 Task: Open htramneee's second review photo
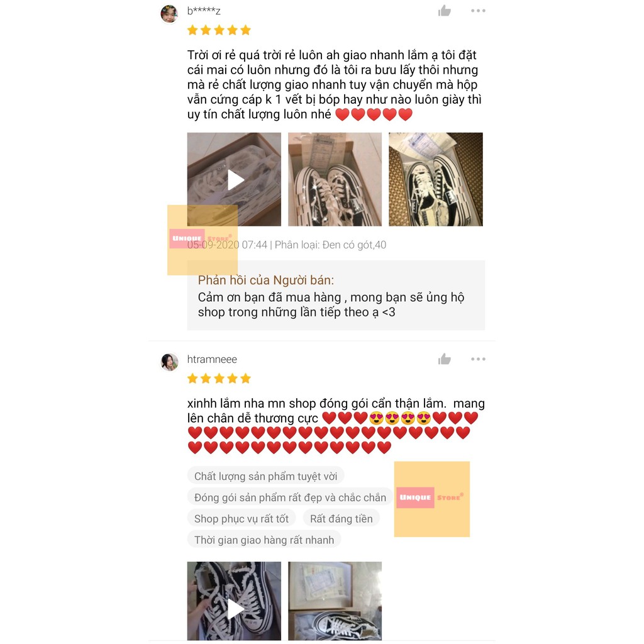(x=335, y=601)
